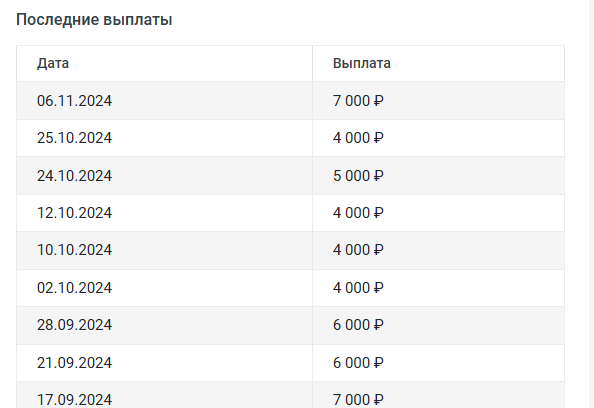Image resolution: width=594 pixels, height=408 pixels.
Task: Click the payout amount for 12.10.2024
Action: pyautogui.click(x=358, y=213)
